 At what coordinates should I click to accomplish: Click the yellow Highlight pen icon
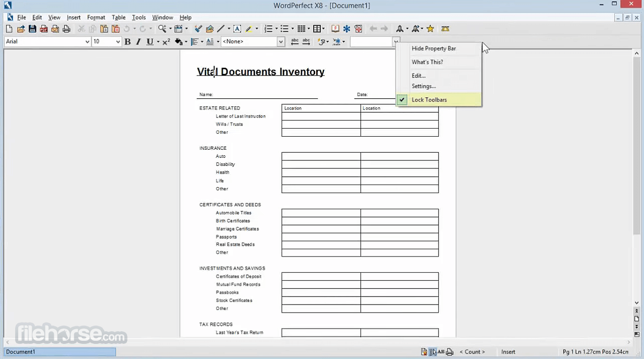249,29
